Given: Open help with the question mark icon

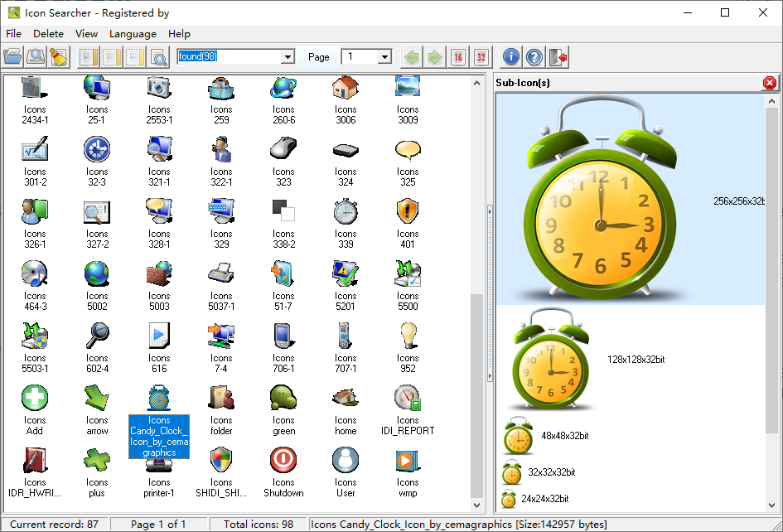Looking at the screenshot, I should click(x=534, y=56).
